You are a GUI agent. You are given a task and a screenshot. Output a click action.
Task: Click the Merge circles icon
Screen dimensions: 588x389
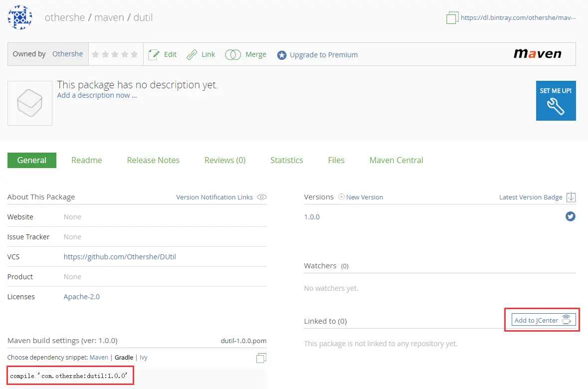(x=233, y=55)
